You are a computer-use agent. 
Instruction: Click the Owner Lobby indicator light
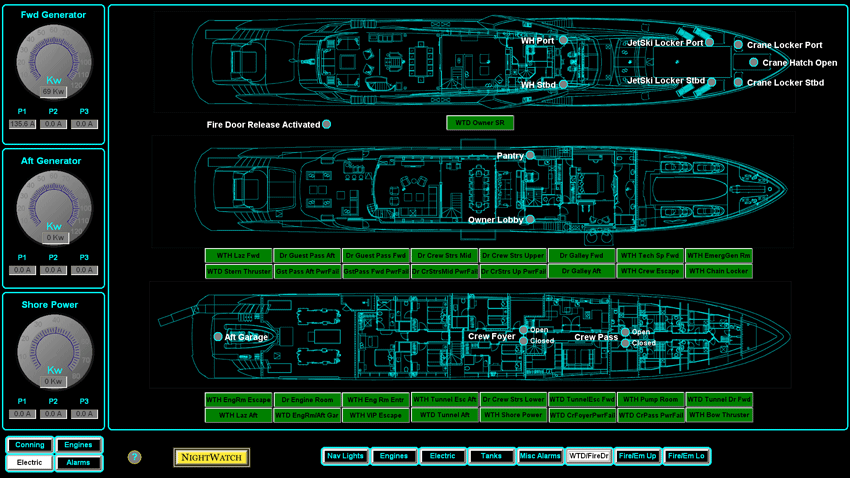tap(530, 220)
